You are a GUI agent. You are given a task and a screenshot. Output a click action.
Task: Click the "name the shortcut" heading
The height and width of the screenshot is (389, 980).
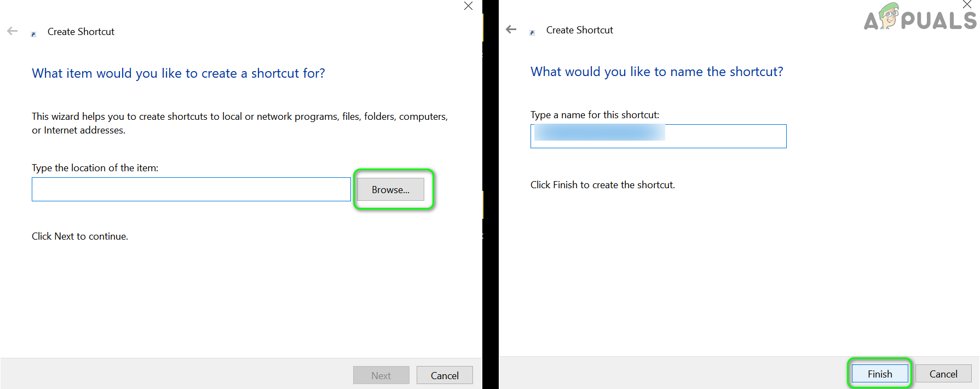656,72
